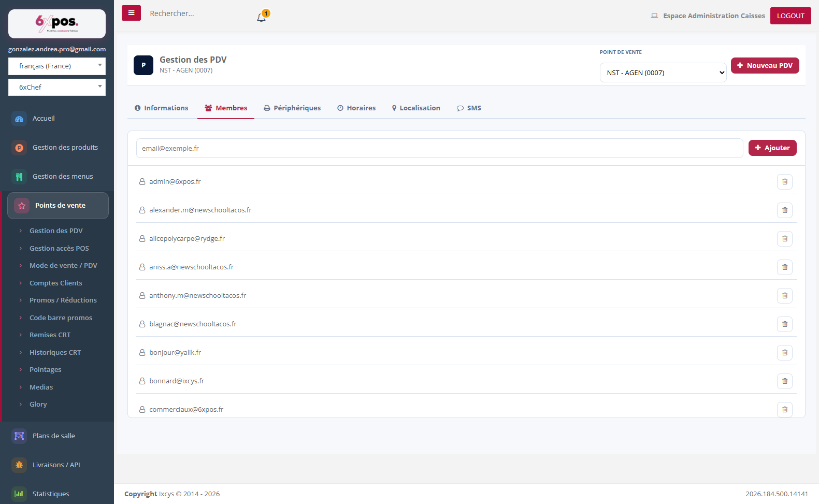Click the LOGOUT button

[791, 16]
